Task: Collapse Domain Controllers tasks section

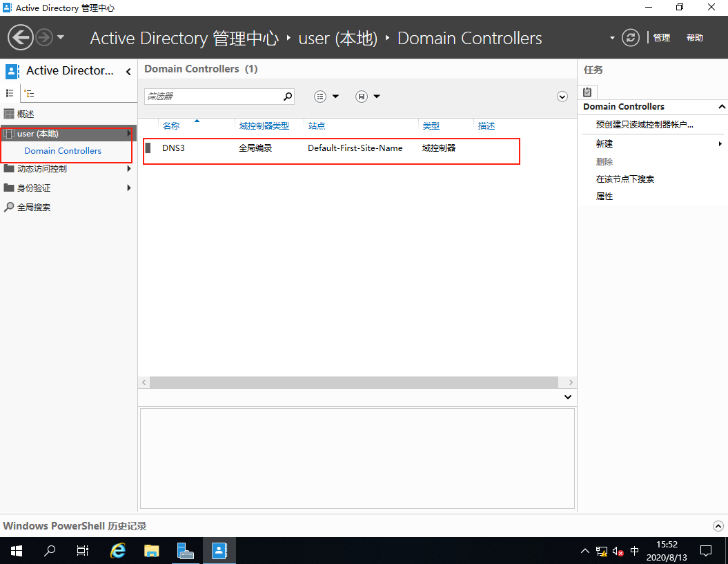Action: pyautogui.click(x=722, y=107)
